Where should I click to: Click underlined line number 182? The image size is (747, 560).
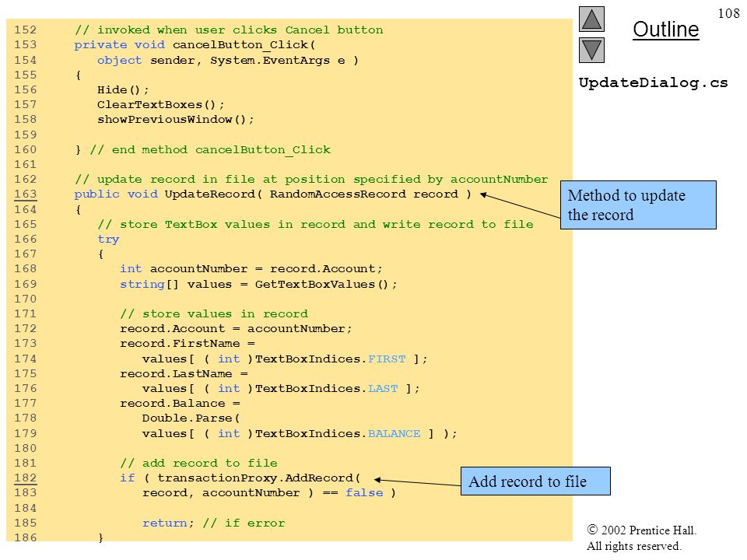tap(25, 478)
